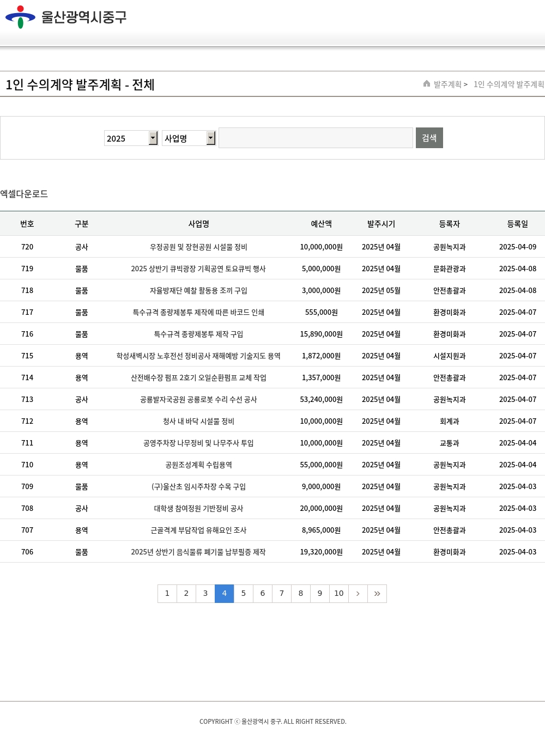The width and height of the screenshot is (545, 756).
Task: Go to page 3
Action: [205, 594]
